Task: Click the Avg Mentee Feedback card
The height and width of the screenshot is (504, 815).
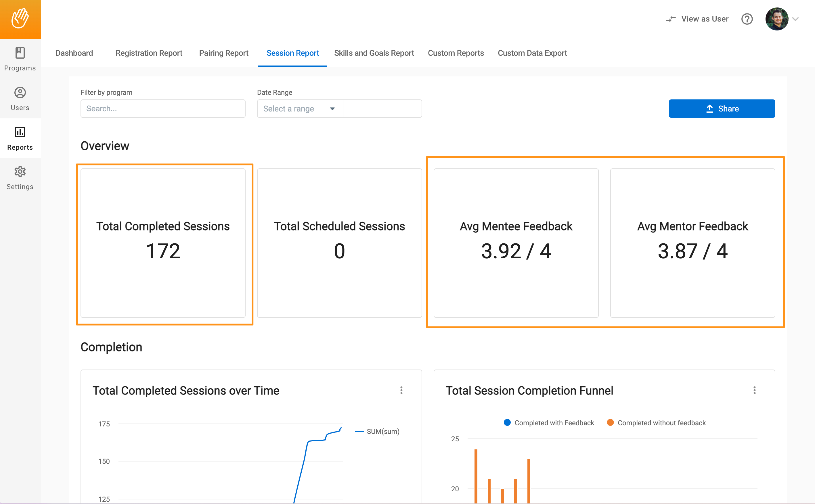Action: point(516,243)
